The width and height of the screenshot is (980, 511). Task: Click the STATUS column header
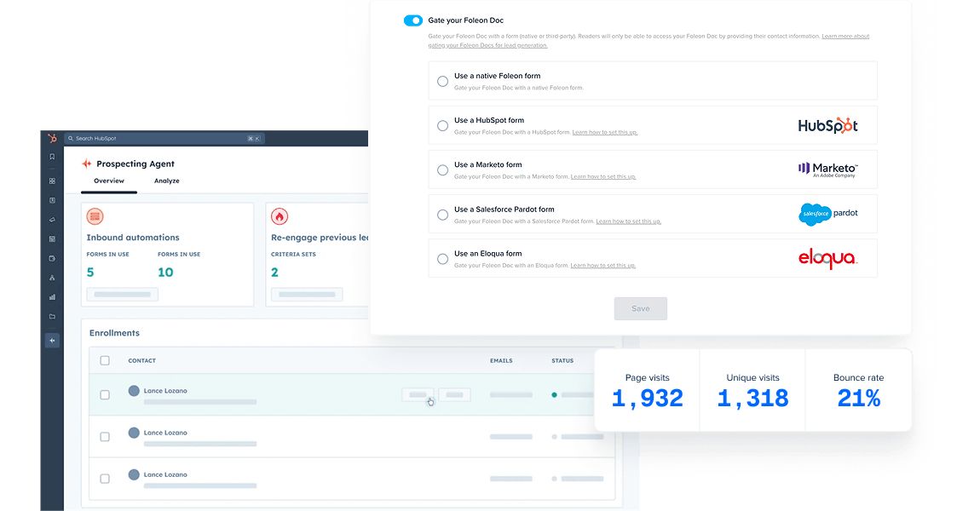[x=562, y=360]
